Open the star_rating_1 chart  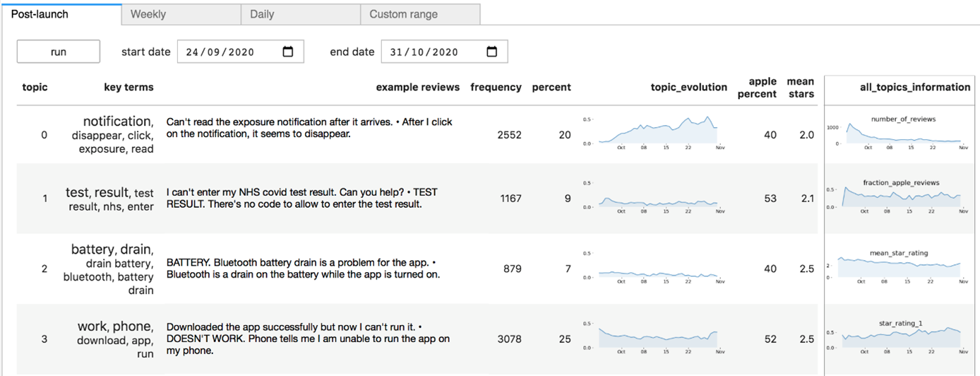[902, 336]
